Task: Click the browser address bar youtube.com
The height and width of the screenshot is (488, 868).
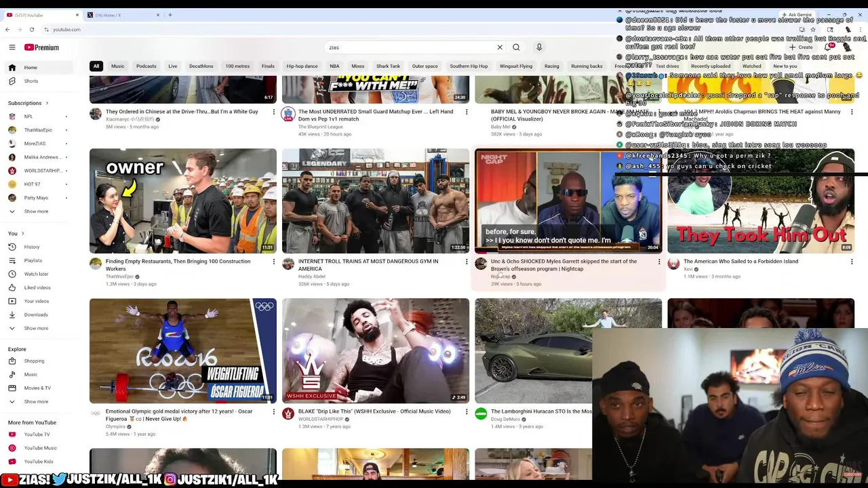Action: pos(66,29)
